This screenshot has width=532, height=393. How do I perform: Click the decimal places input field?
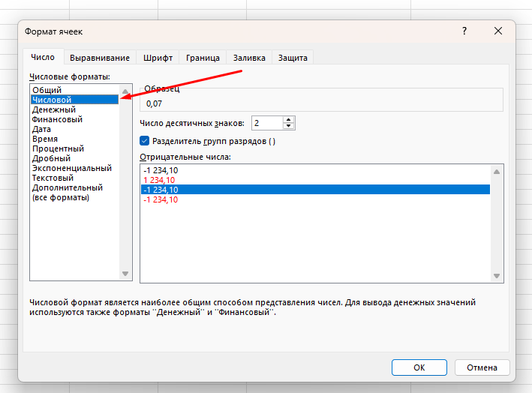267,123
